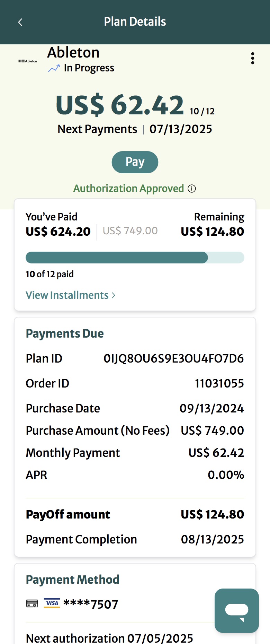
Task: Tap the payment progress bar
Action: tap(135, 258)
